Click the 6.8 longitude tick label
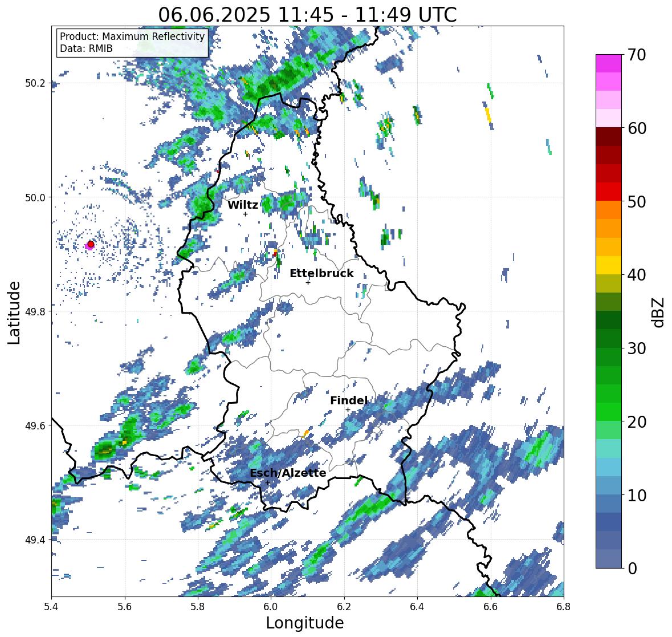 click(x=564, y=606)
